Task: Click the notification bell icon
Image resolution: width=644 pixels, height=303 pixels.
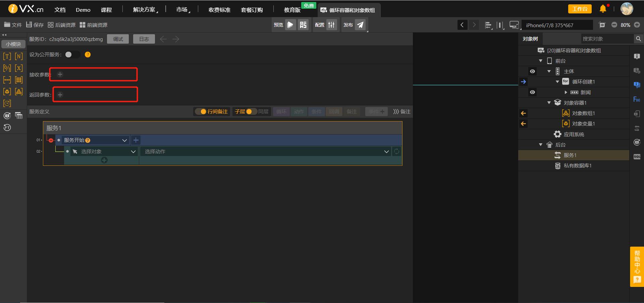Action: coord(603,9)
